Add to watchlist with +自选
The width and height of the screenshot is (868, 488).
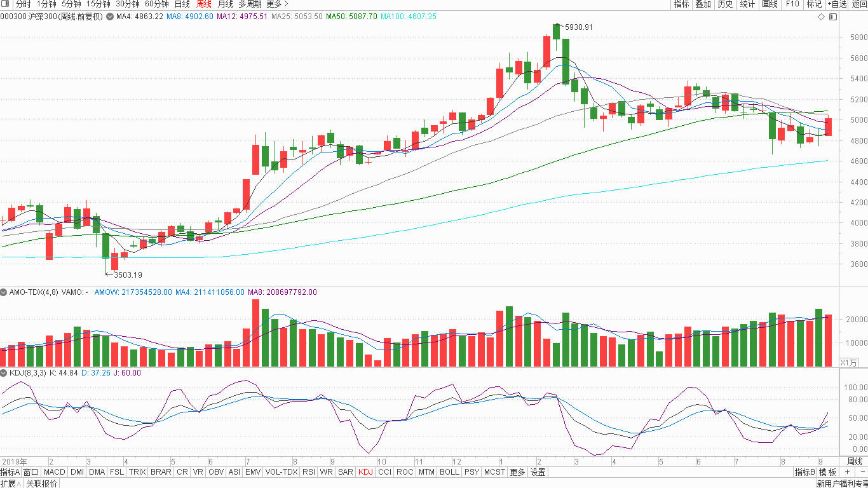pyautogui.click(x=837, y=4)
